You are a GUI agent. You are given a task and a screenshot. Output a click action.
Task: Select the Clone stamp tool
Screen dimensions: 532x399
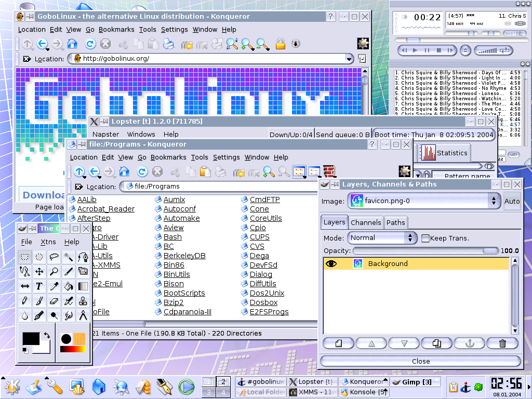pos(83,301)
